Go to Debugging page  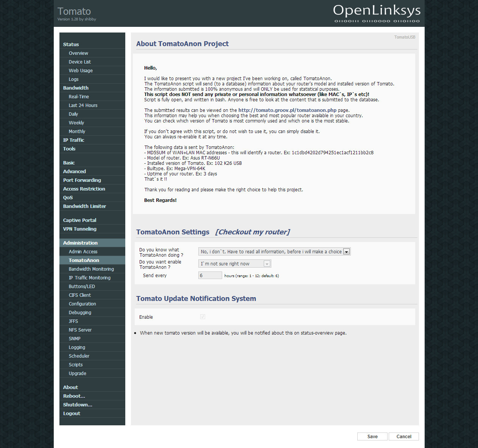92,313
